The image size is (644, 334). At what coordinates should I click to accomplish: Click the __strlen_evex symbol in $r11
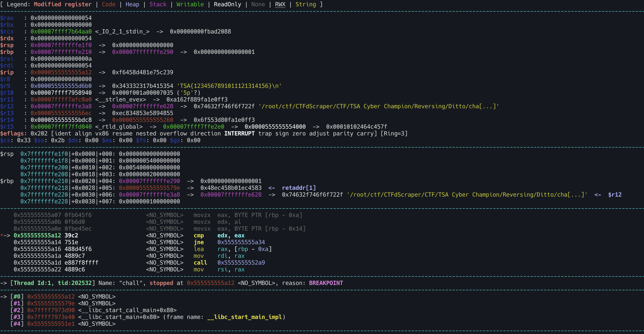121,100
